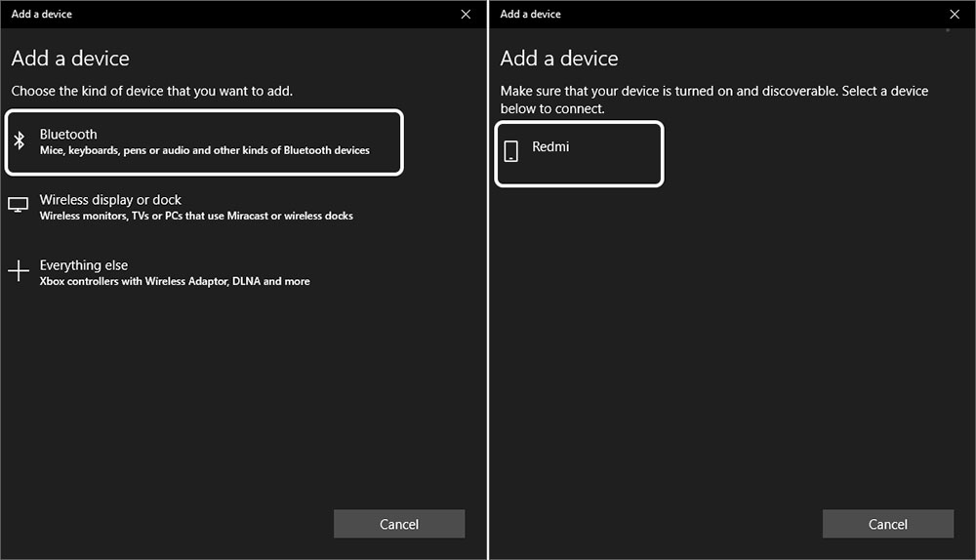The image size is (976, 560).
Task: Close the dialog listing device types
Action: 466,14
